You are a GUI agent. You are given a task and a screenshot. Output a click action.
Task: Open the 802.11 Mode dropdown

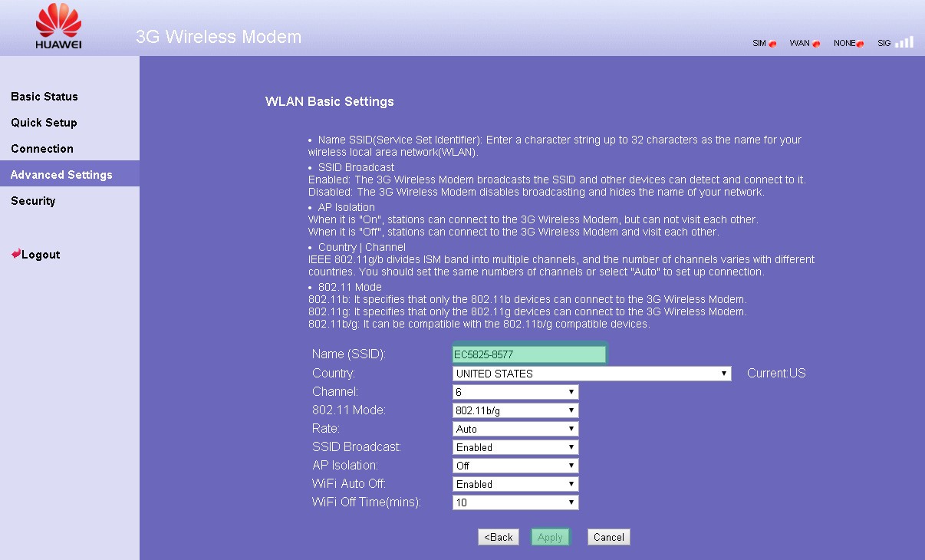(515, 410)
